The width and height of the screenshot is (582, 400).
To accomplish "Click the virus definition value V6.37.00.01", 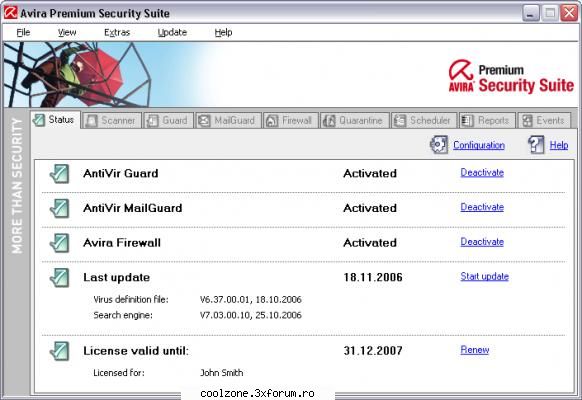I will pos(251,299).
